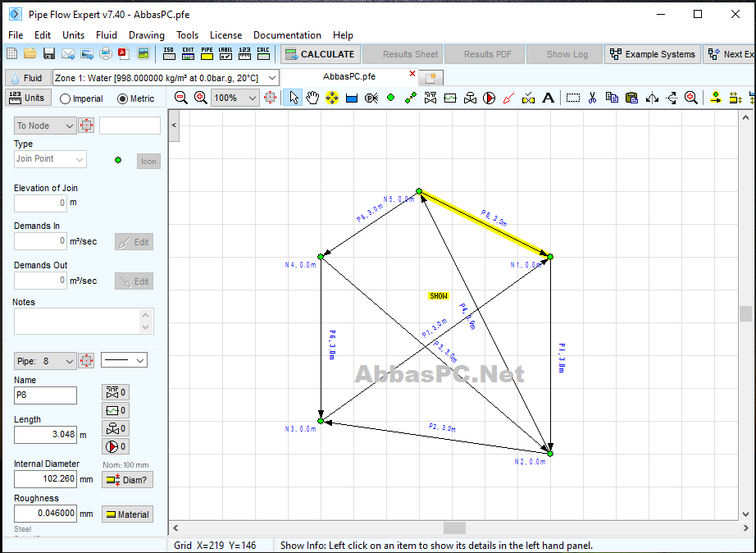Expand the fluid zone dropdown
This screenshot has width=756, height=553.
point(166,78)
